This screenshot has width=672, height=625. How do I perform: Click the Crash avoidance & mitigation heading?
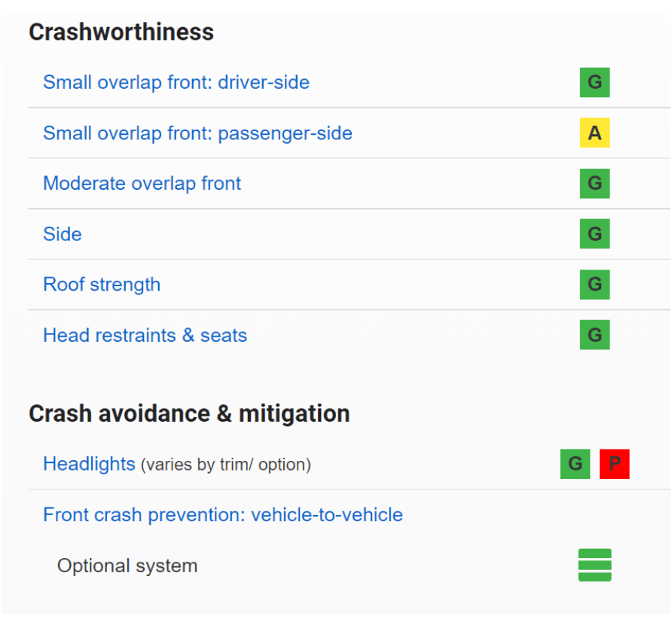(x=189, y=413)
